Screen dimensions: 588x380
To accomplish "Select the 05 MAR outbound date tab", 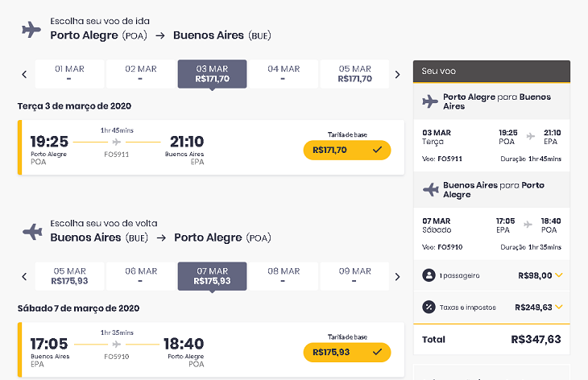I will coord(354,74).
